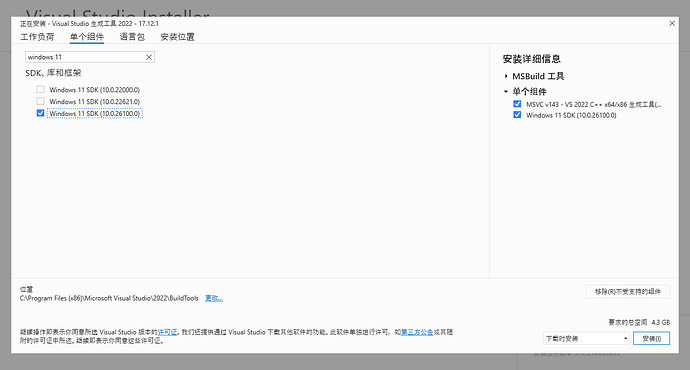Select the Windows 11 SDK (10.0.22000.0) label
Image resolution: width=690 pixels, height=370 pixels.
[95, 90]
